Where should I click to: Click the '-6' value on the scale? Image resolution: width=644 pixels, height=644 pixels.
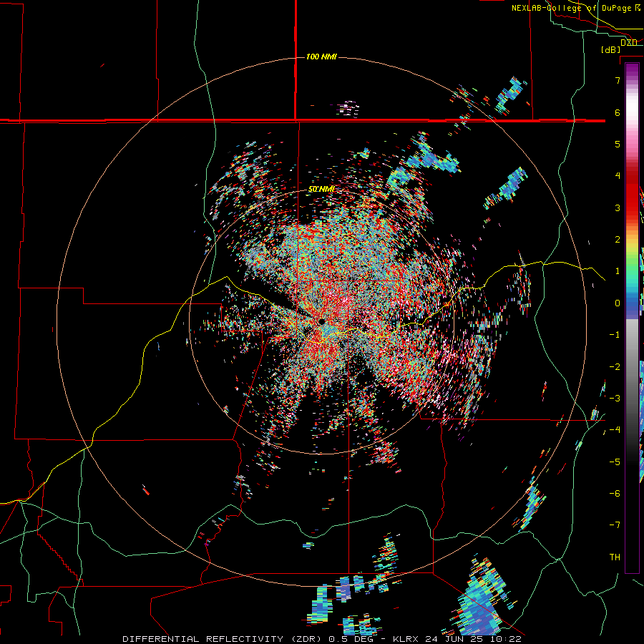(615, 493)
